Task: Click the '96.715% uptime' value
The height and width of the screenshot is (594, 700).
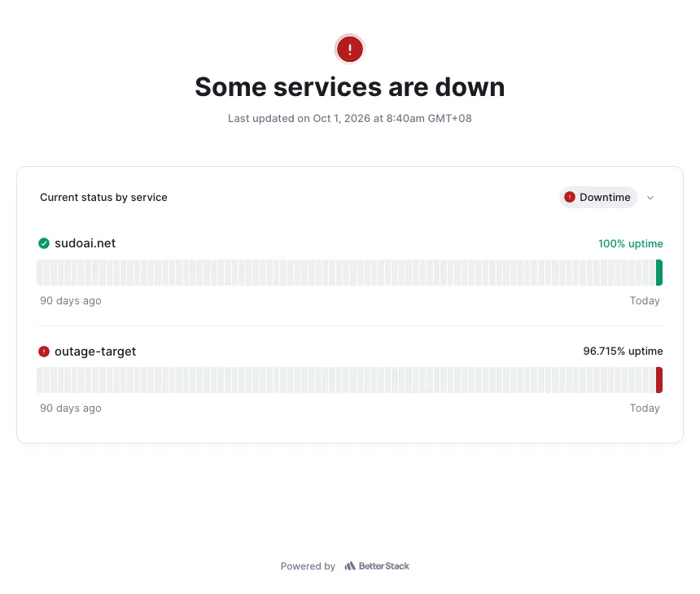Action: (x=623, y=352)
